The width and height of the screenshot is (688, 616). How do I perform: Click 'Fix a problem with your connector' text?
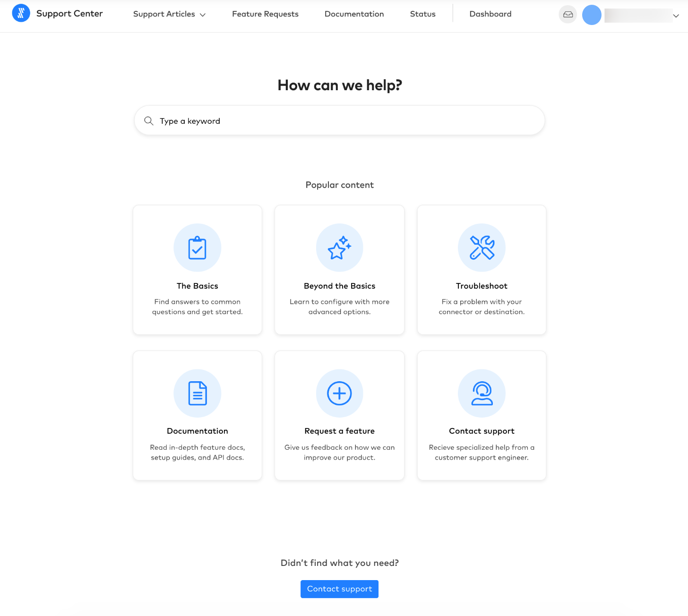(x=482, y=307)
